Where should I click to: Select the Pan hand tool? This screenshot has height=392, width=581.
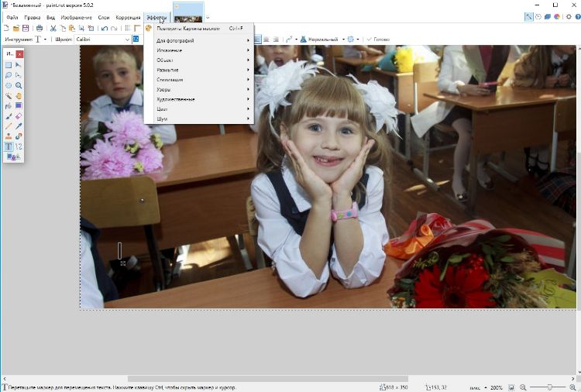click(19, 95)
